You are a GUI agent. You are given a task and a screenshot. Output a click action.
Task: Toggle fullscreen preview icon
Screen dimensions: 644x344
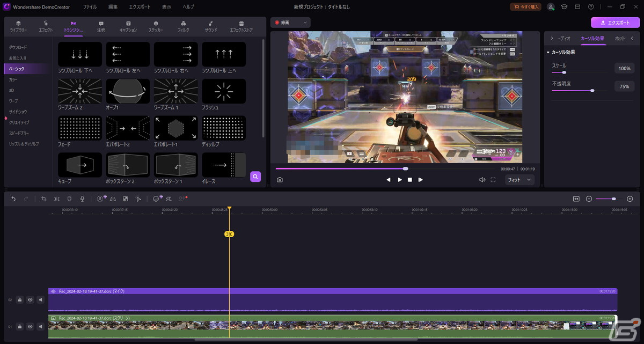pyautogui.click(x=493, y=180)
